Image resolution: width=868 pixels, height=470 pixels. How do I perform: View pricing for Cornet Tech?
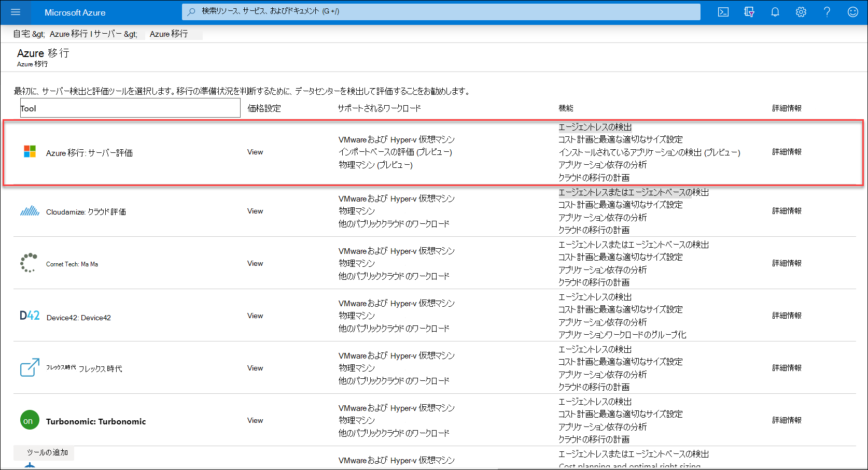pos(255,263)
